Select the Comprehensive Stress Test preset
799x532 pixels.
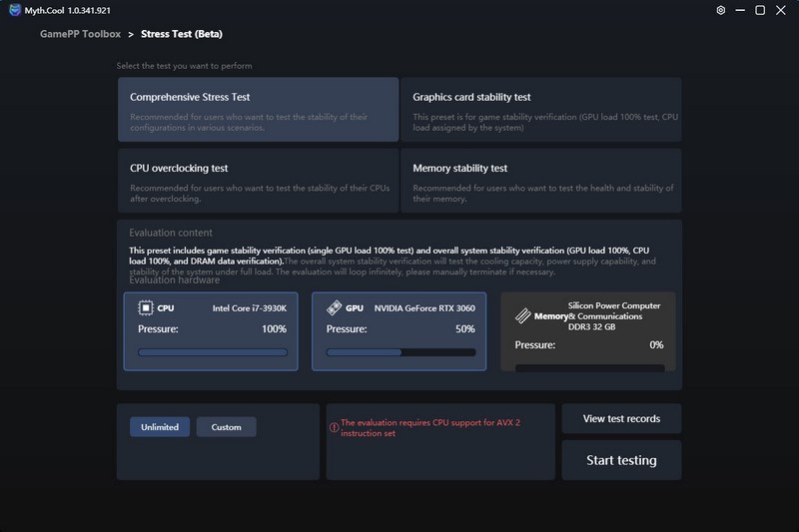point(259,110)
